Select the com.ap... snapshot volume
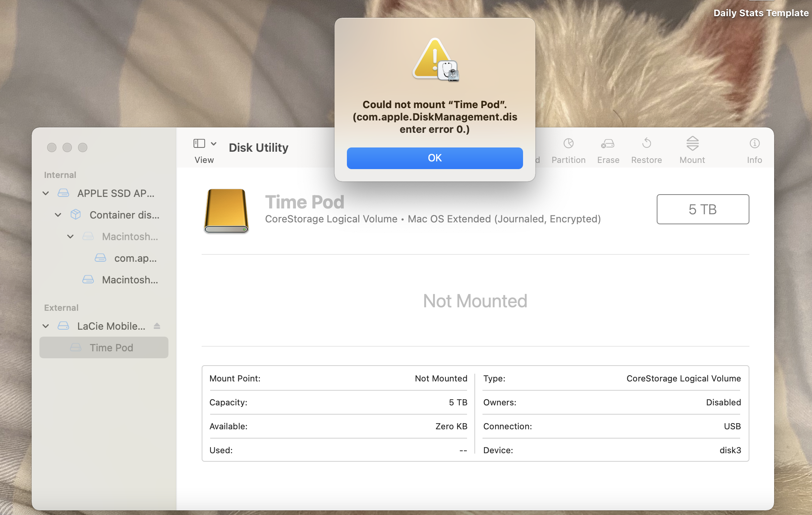Screen dimensions: 812x515 [135, 258]
